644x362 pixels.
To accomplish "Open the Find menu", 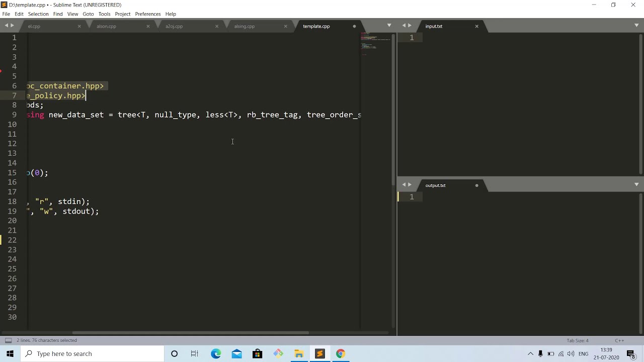I will (x=58, y=14).
